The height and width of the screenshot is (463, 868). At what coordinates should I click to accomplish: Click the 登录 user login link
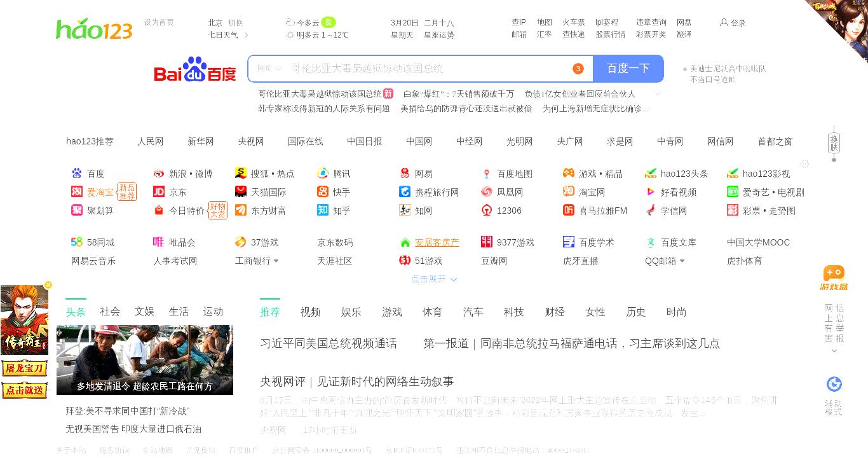(x=733, y=23)
